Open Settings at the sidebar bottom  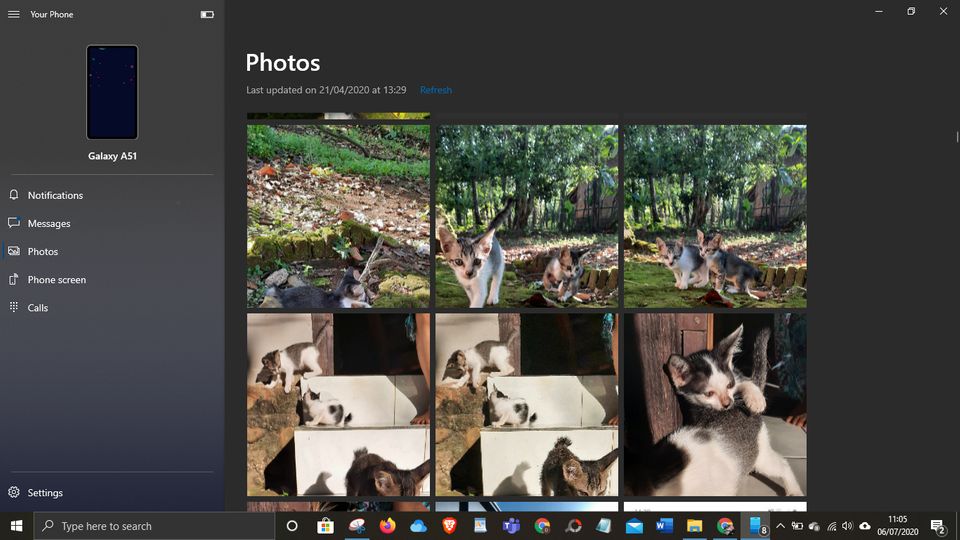point(45,493)
